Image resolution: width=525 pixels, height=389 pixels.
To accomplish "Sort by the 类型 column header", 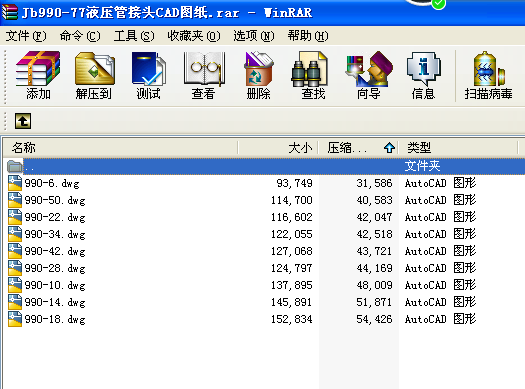I will [458, 148].
